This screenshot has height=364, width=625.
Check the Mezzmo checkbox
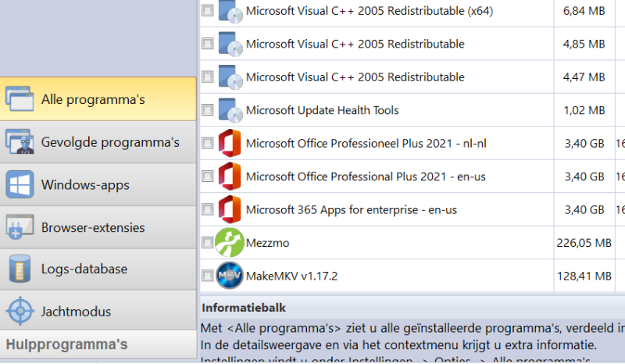(x=207, y=243)
